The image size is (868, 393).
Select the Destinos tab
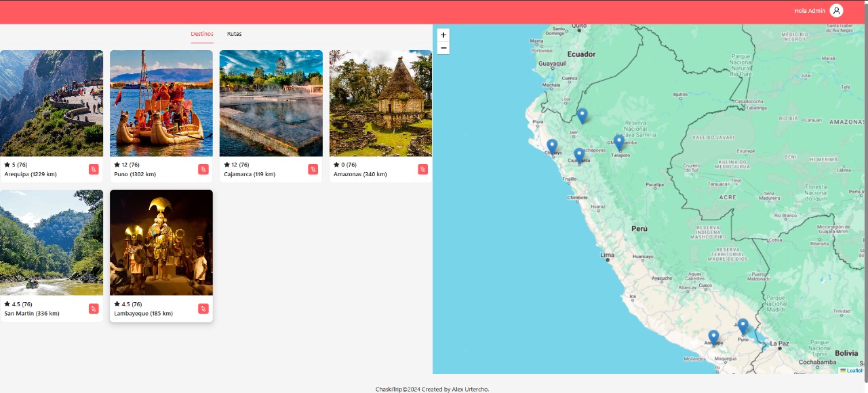[201, 33]
